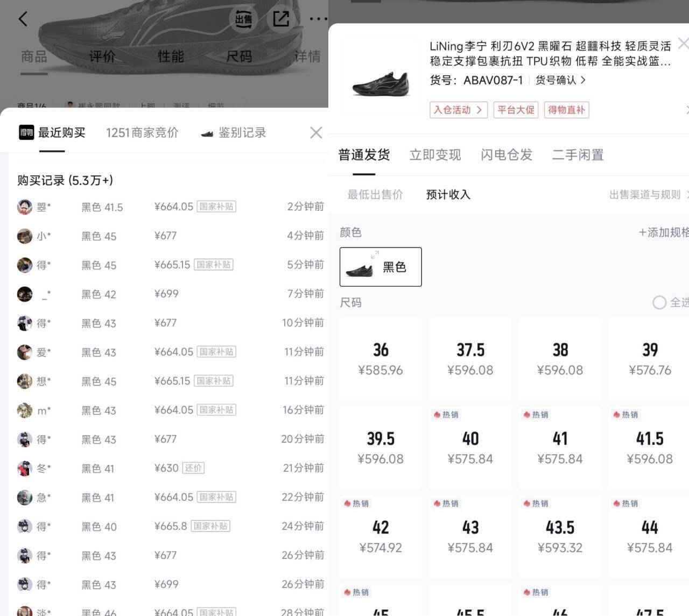This screenshot has height=616, width=689.
Task: Switch to 1251商家竞价 tab
Action: pos(142,132)
